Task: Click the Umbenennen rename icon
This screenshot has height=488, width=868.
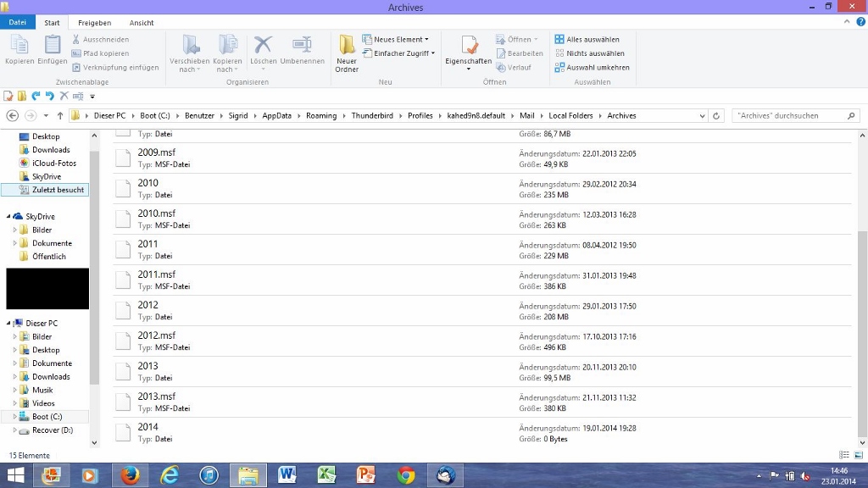Action: click(302, 49)
